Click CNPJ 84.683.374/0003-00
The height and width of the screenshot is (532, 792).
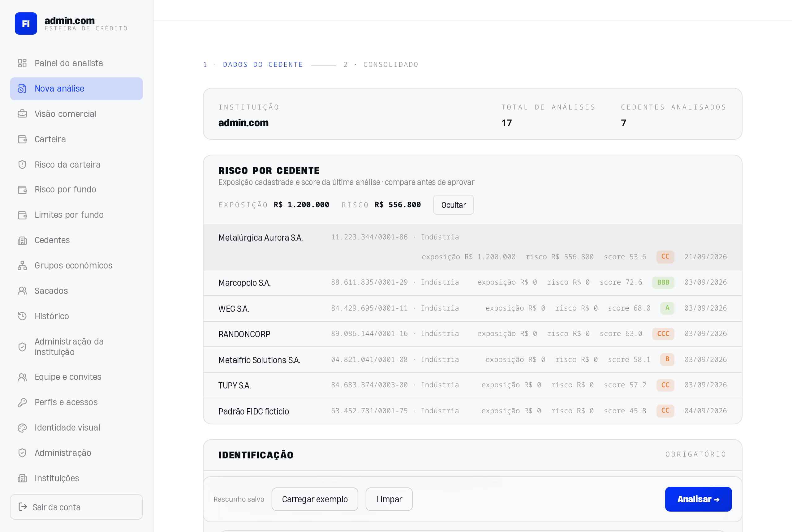(x=369, y=385)
